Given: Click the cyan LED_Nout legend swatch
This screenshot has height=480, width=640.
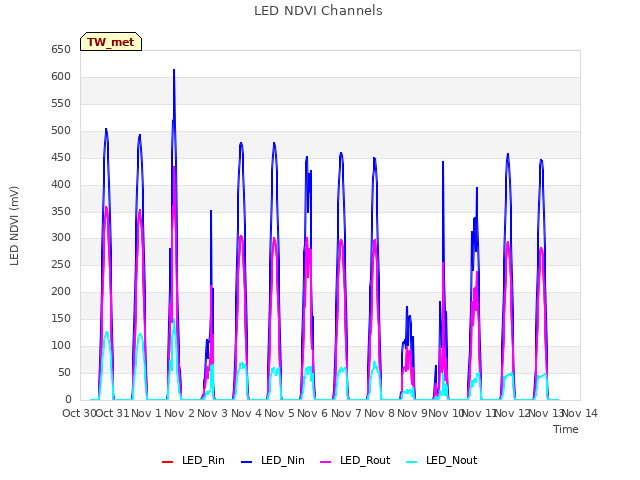Looking at the screenshot, I should (412, 462).
